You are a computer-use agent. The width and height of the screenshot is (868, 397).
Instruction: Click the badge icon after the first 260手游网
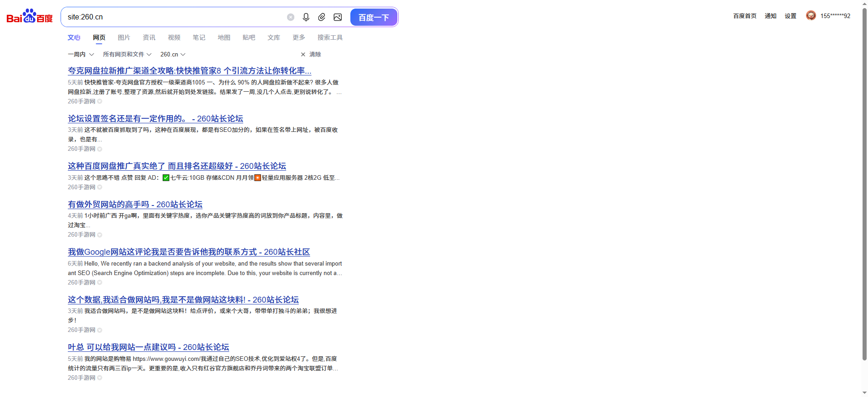coord(100,102)
